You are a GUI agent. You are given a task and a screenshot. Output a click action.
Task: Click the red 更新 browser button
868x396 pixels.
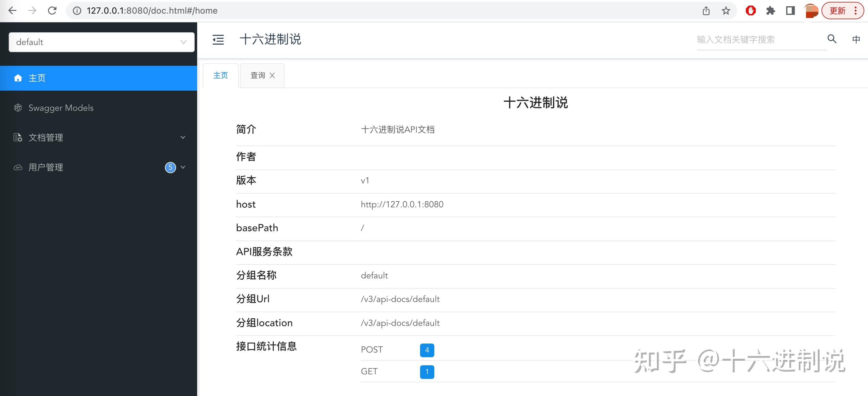click(838, 11)
